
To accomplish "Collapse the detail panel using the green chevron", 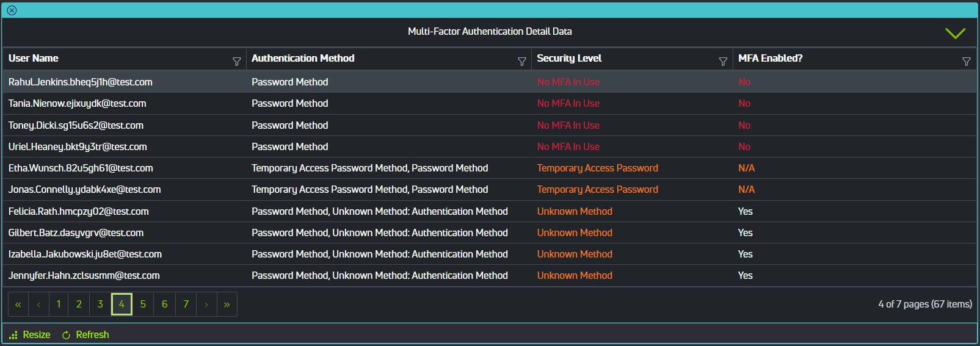I will point(955,33).
